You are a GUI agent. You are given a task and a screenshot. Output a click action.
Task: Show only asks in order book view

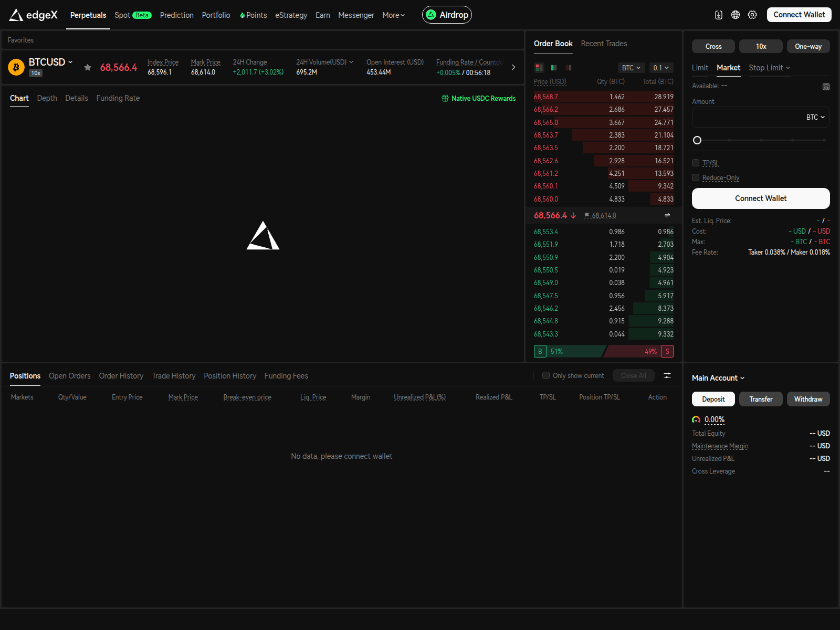569,68
